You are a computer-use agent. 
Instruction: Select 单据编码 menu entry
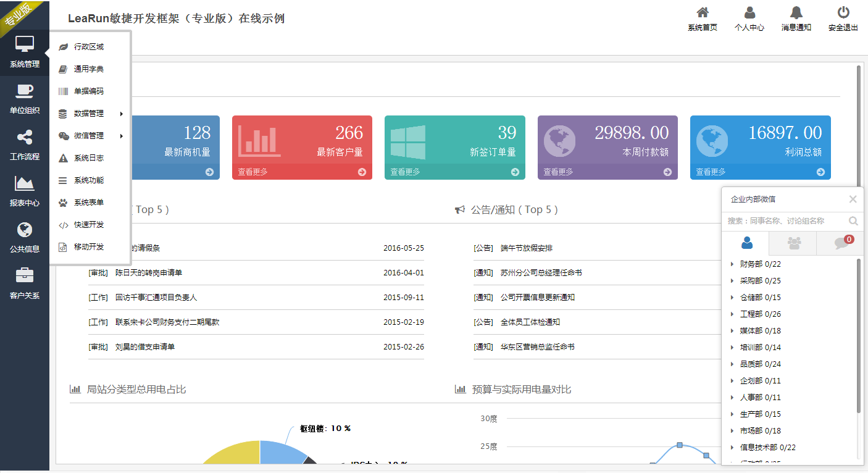[90, 91]
